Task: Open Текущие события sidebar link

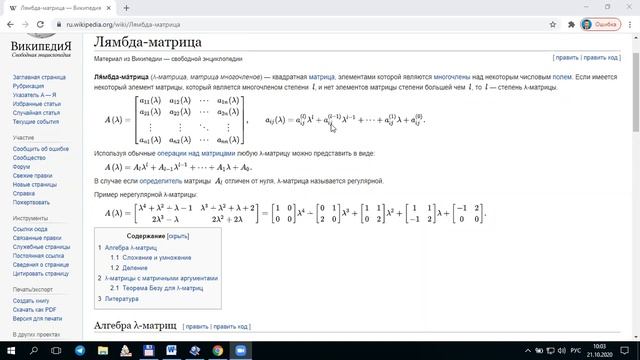Action: pos(36,122)
